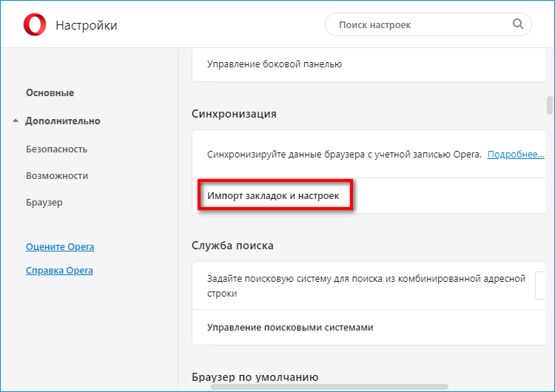
Task: Open the 'Оцените Opera' link
Action: pos(60,247)
